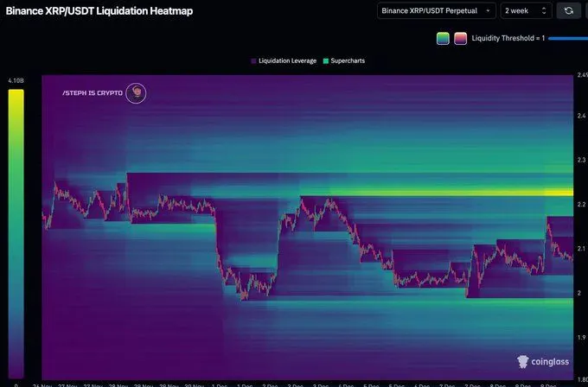Select the pink-purple gradient color scheme swatch
588x387 pixels.
461,38
